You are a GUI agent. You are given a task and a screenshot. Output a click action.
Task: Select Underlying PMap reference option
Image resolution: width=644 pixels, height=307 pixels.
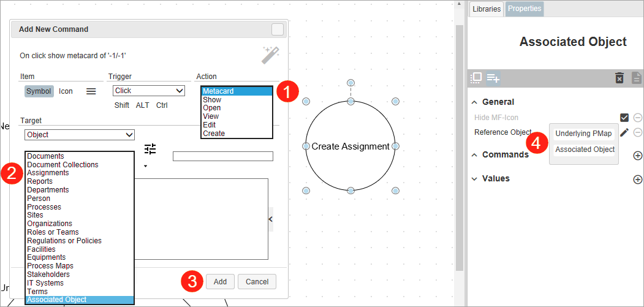(583, 134)
